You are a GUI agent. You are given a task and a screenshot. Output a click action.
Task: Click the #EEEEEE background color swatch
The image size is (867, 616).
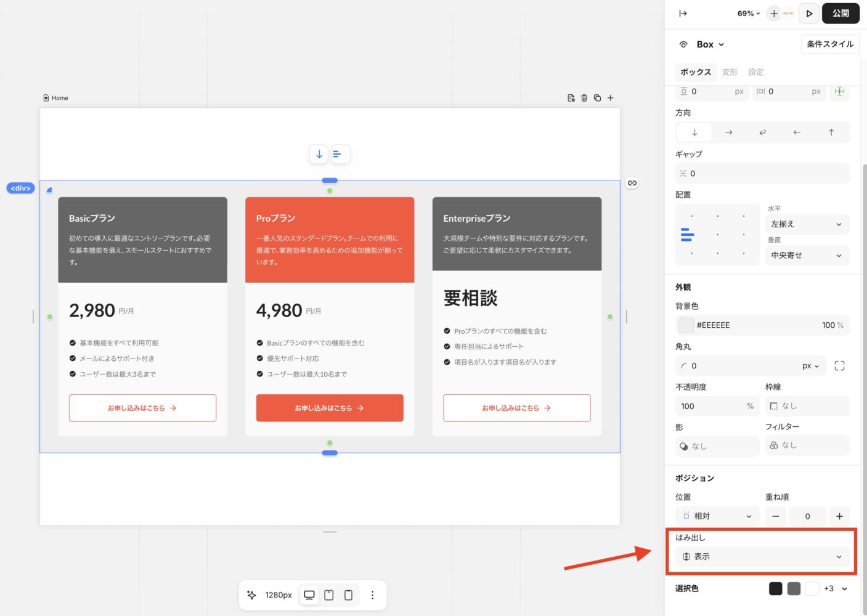[x=686, y=325]
